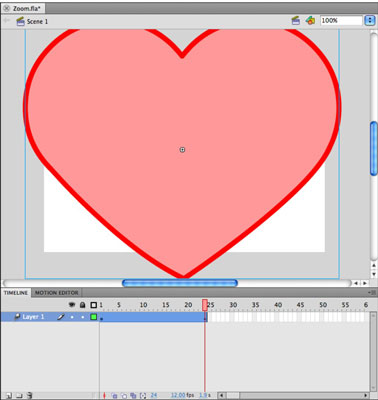Click the show/hide all layers eye icon
378x400 pixels.
coord(72,305)
